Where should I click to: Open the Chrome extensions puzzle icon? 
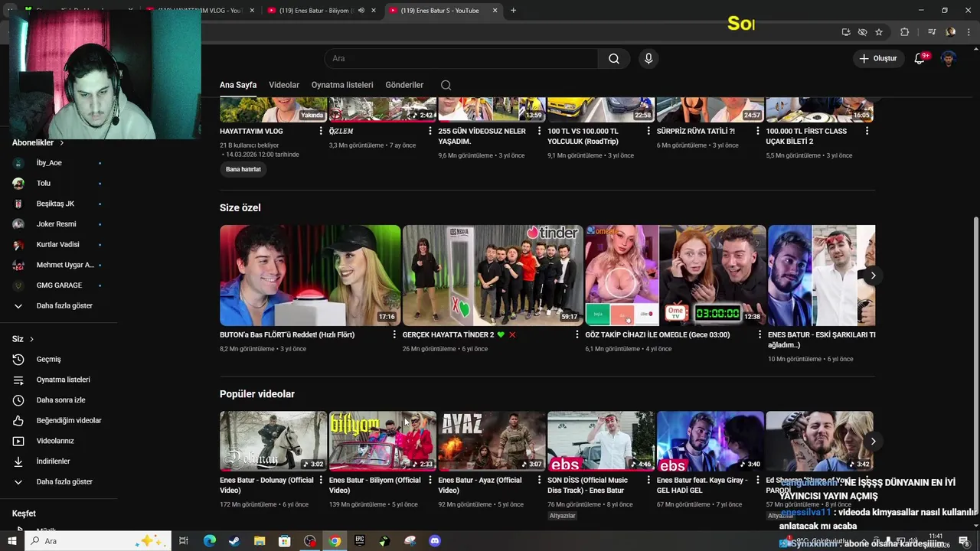point(905,32)
